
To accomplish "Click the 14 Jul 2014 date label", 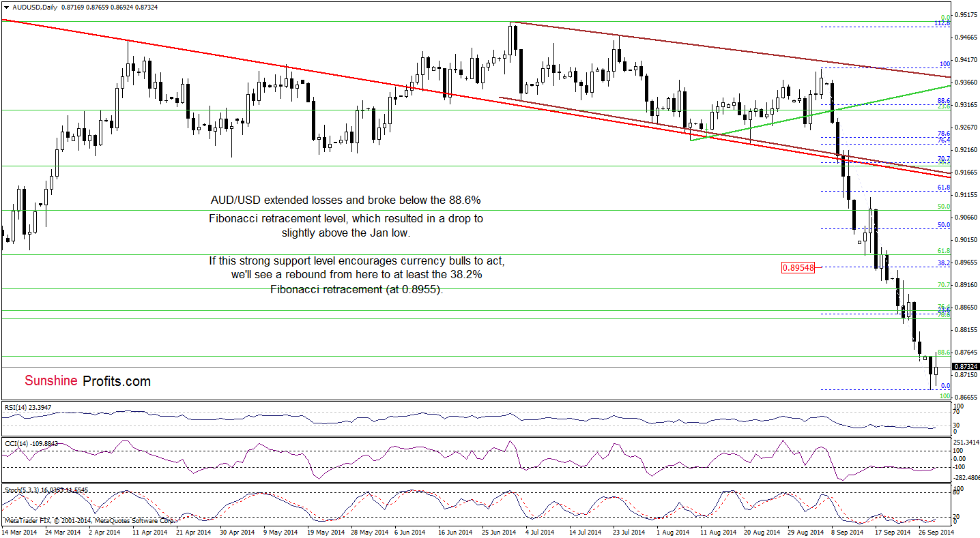I will click(x=584, y=531).
